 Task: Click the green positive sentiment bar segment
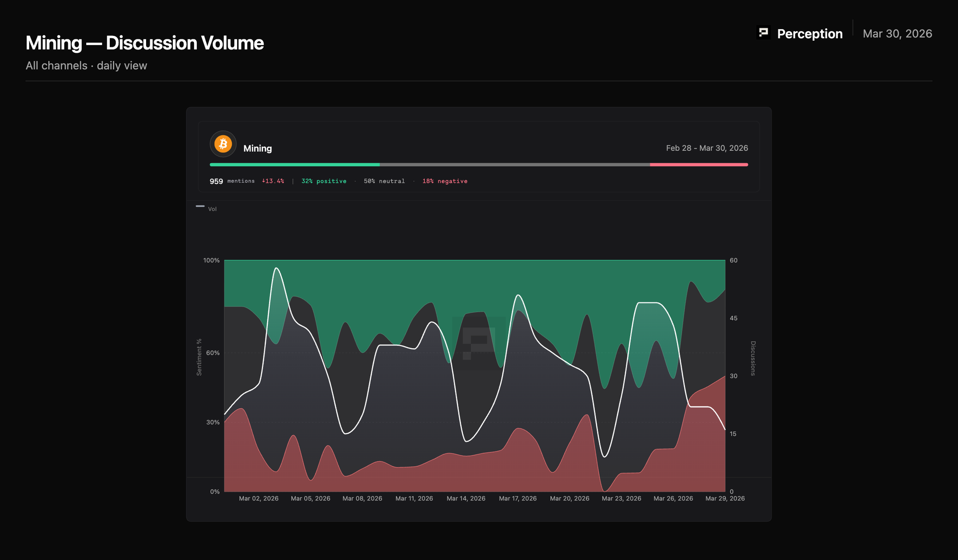coord(295,165)
